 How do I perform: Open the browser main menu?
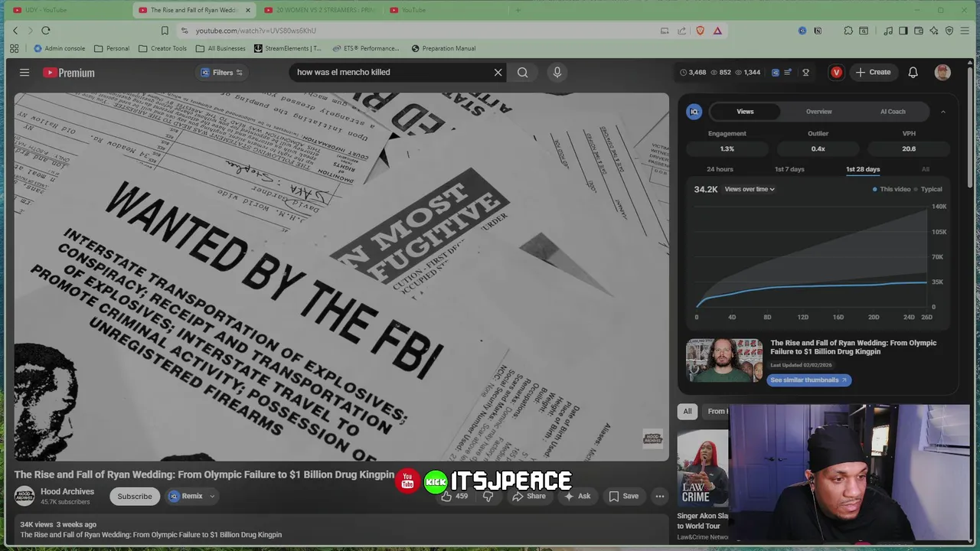pos(965,31)
